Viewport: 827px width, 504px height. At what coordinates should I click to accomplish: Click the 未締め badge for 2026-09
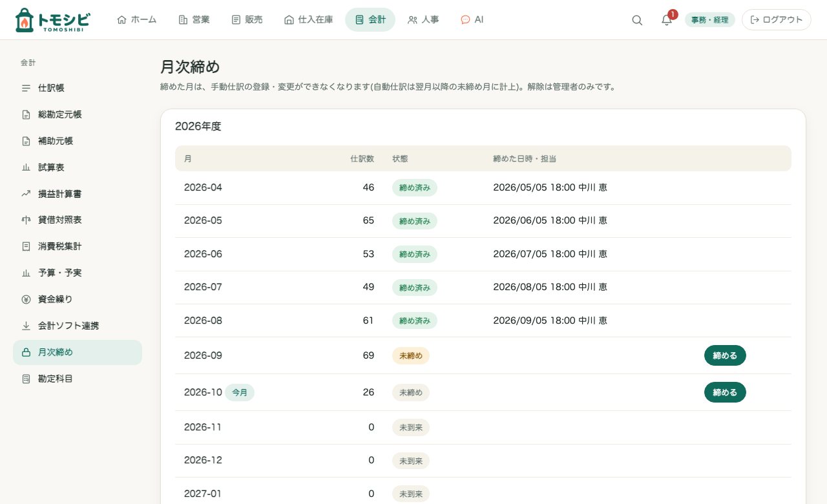(x=411, y=355)
